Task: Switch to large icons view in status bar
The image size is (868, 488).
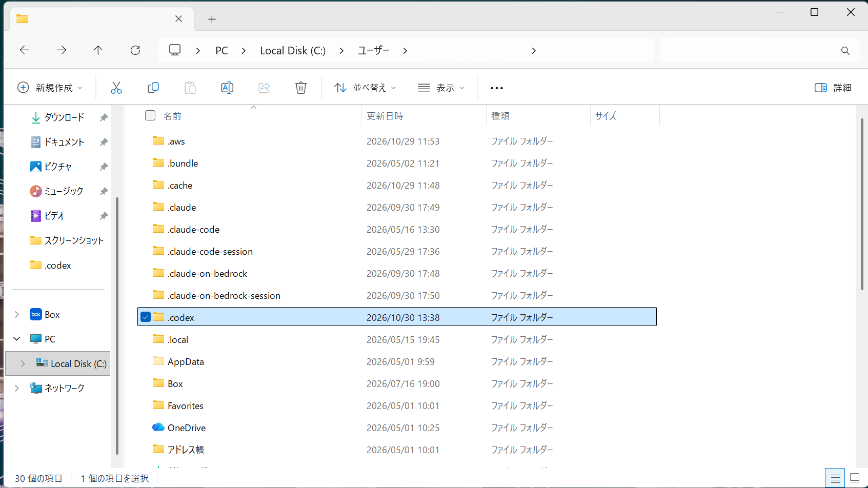Action: click(x=855, y=478)
